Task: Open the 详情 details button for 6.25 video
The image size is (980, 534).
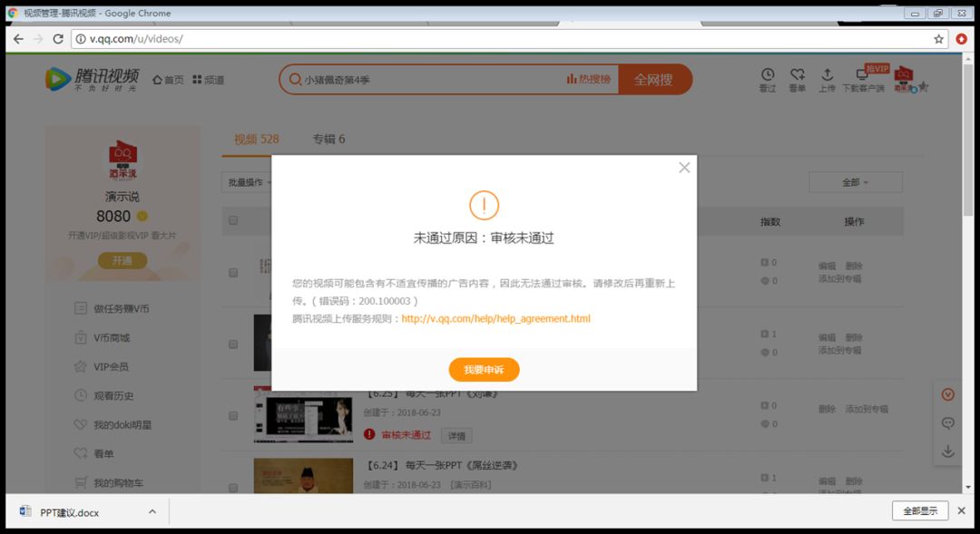Action: 456,436
